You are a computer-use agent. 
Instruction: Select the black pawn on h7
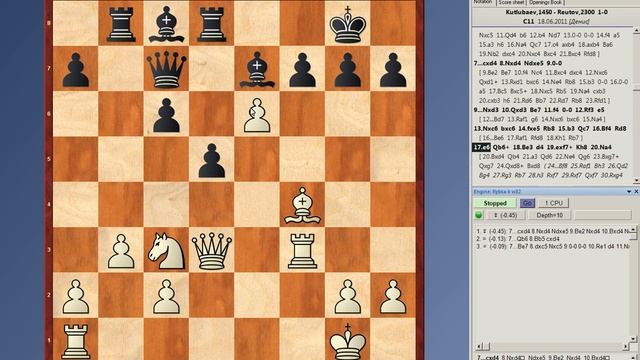coord(393,70)
